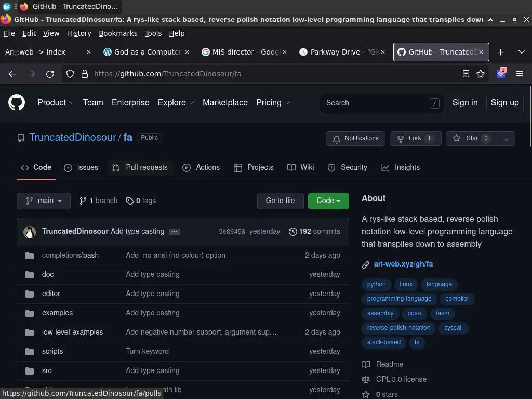Click the Notifications button

pos(355,139)
